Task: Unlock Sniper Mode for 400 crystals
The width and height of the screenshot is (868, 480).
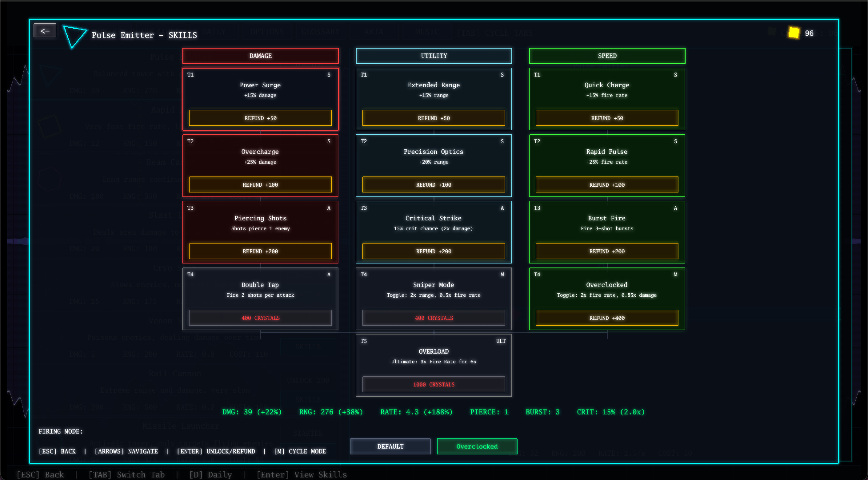Action: pos(434,318)
